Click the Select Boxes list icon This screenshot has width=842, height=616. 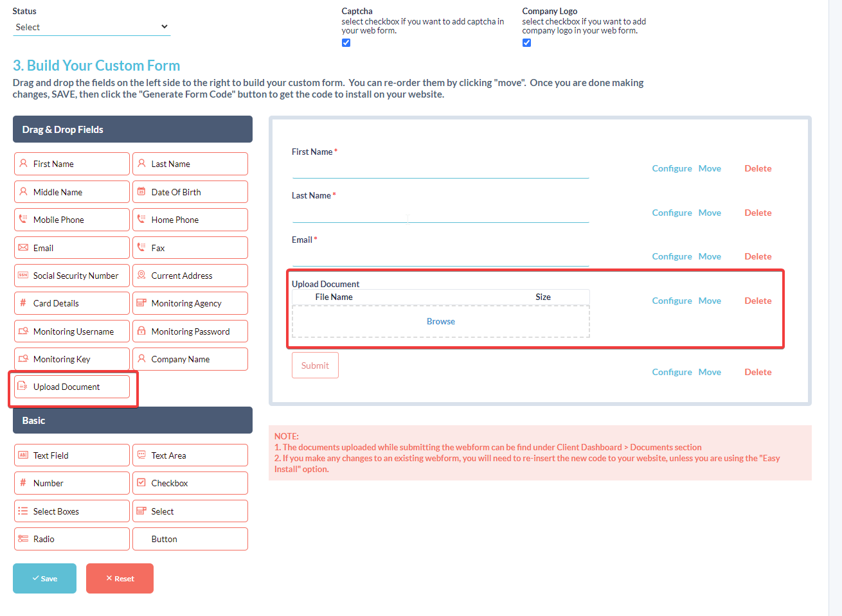23,511
